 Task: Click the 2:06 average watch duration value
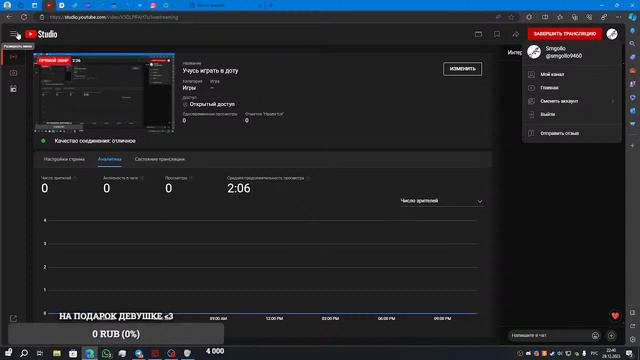[239, 188]
